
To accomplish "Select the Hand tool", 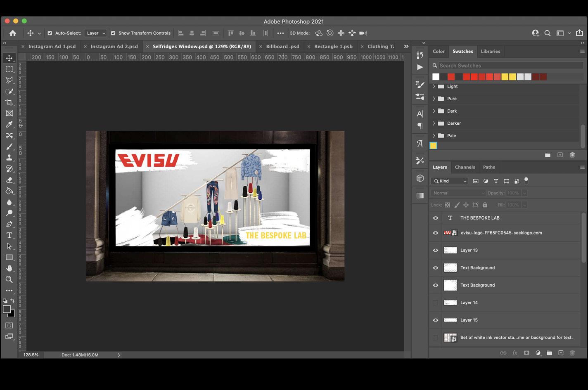I will pos(9,268).
